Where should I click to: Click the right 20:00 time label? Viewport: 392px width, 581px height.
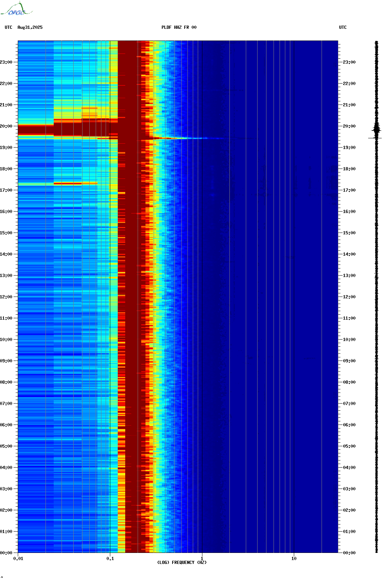349,126
